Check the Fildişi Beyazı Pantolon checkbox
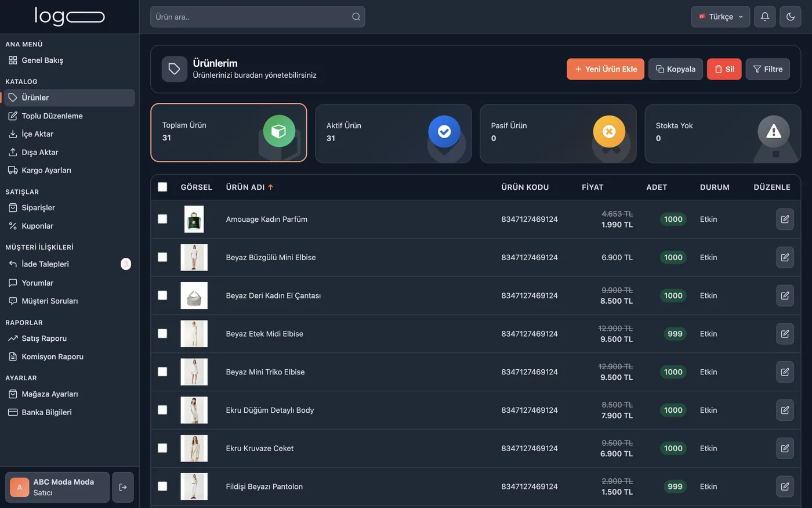The image size is (812, 508). pos(162,487)
